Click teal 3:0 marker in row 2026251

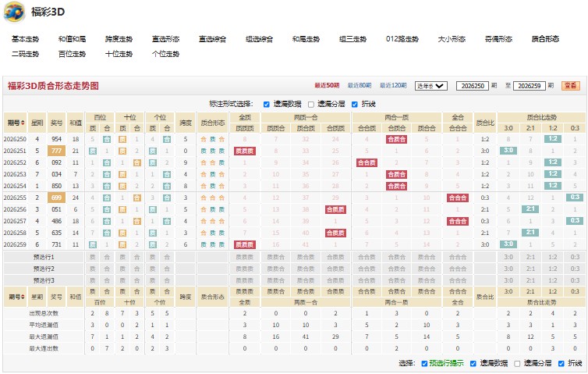508,151
